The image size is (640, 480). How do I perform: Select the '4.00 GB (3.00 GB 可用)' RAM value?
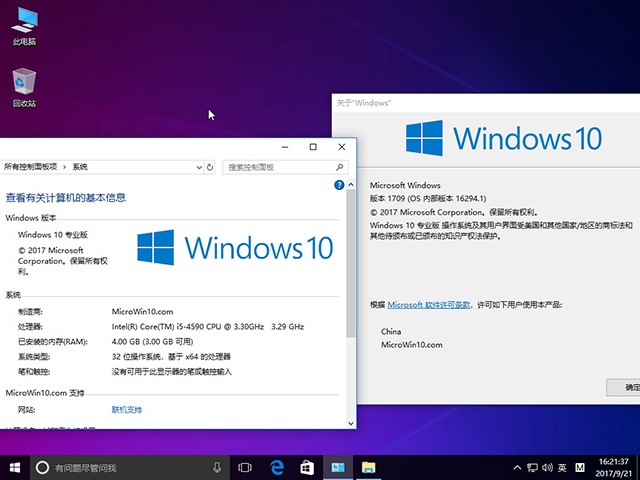152,342
